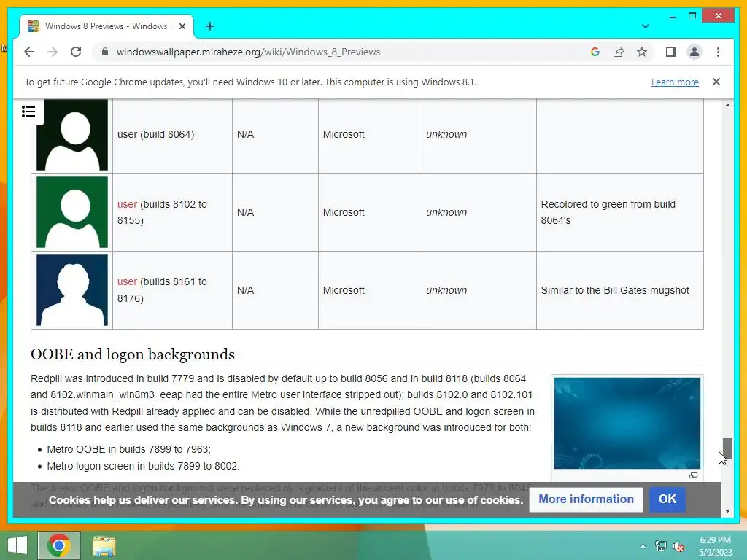Open the green user picture thumbnail

72,212
